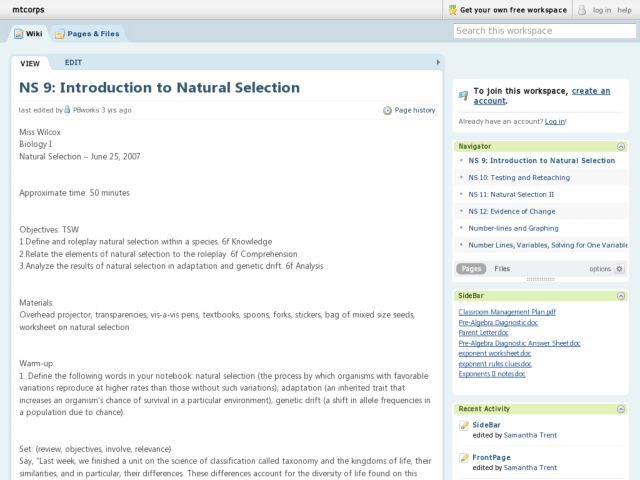The width and height of the screenshot is (640, 480).
Task: Click the PBworks author name
Action: pos(86,110)
